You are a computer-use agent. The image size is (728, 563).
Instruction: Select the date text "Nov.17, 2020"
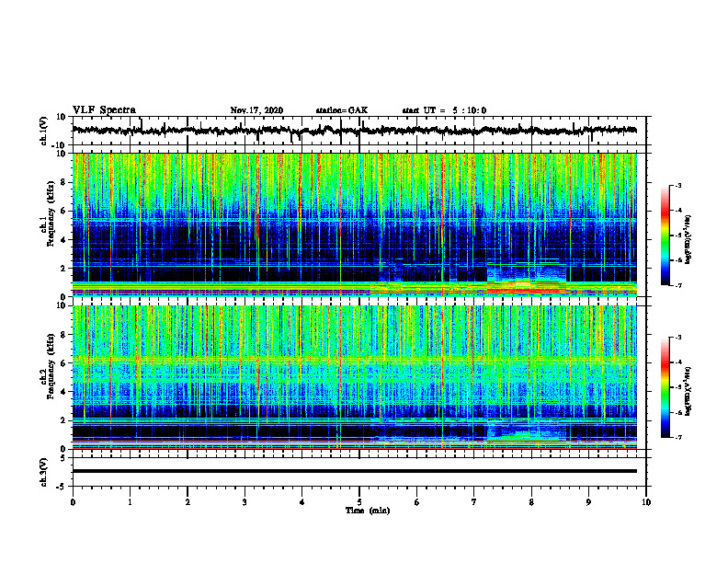[256, 110]
